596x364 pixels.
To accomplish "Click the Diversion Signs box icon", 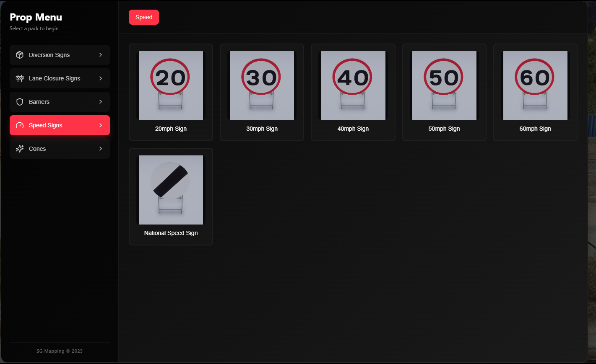I will point(20,55).
